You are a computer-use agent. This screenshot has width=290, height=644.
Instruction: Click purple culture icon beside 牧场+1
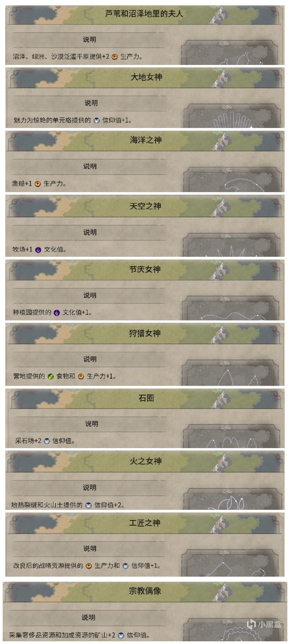tap(38, 250)
